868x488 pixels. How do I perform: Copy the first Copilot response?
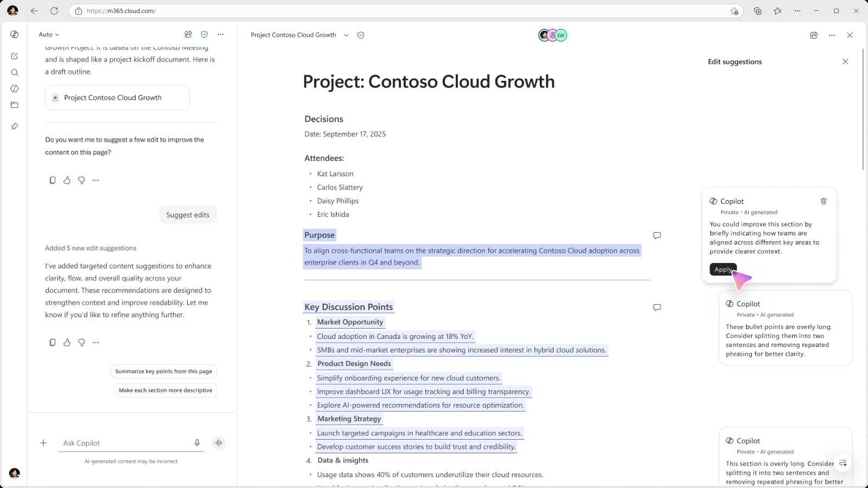[x=52, y=180]
